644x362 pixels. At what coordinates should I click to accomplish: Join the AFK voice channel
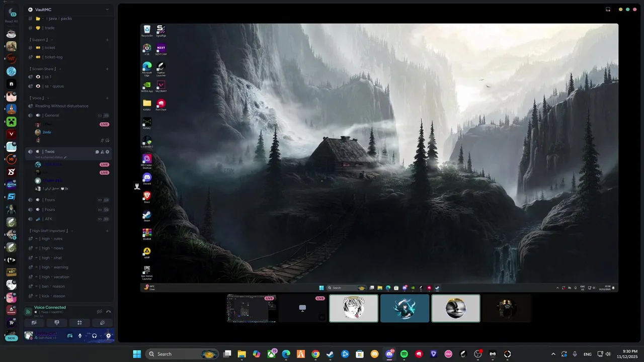[69, 219]
